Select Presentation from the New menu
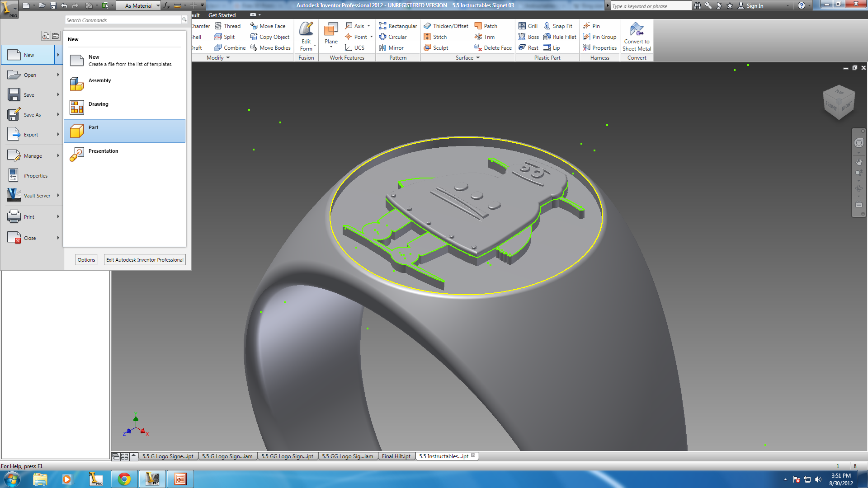This screenshot has height=488, width=868. 124,155
